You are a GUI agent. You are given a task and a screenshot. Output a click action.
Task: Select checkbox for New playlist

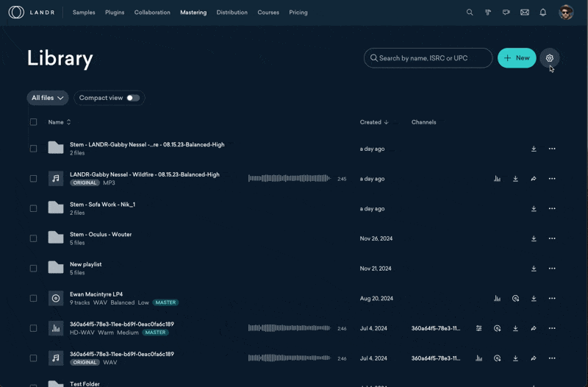33,269
